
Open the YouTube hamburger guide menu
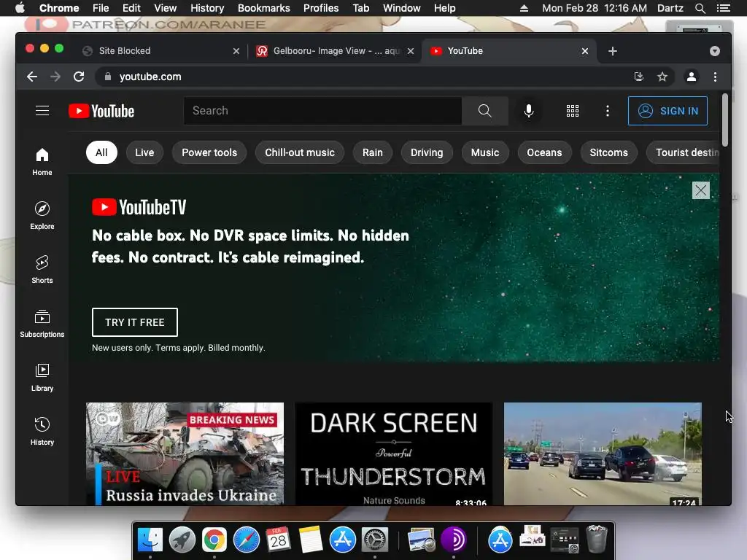click(42, 111)
